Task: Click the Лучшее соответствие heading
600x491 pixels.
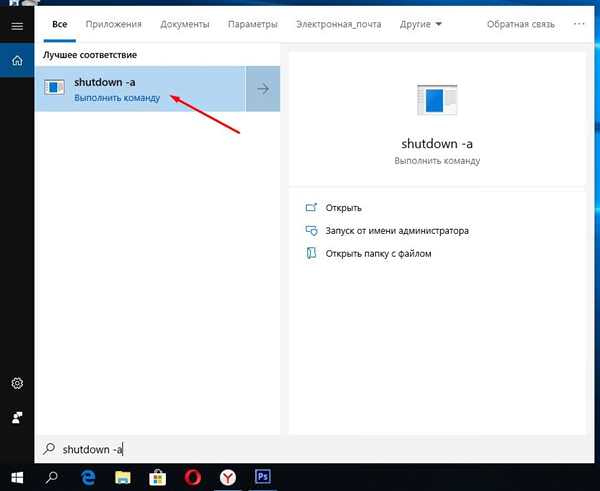Action: (x=90, y=55)
